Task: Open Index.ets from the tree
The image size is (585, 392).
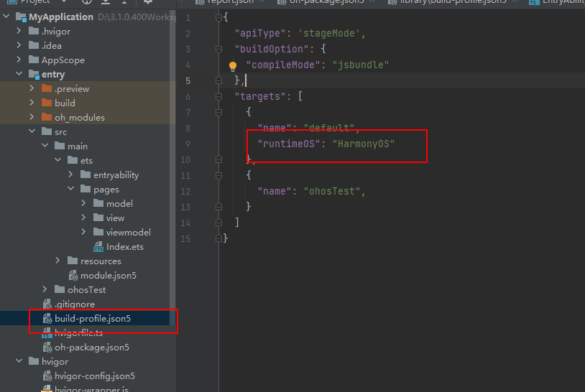Action: tap(124, 247)
